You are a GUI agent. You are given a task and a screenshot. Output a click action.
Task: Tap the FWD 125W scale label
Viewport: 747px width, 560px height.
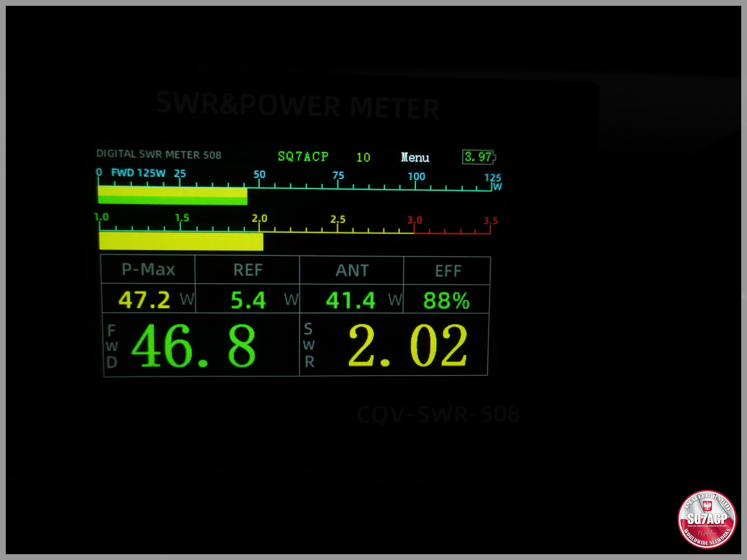[138, 173]
